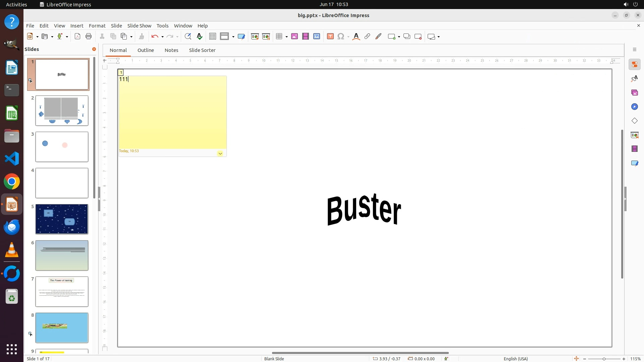Open the comment's dropdown arrow menu

coord(220,154)
